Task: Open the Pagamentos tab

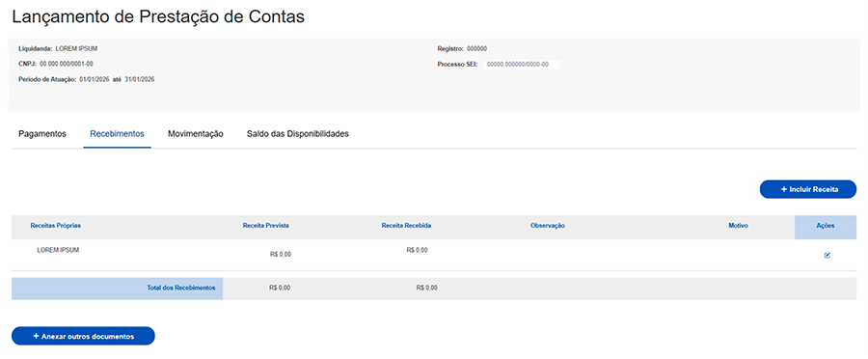Action: click(x=42, y=133)
